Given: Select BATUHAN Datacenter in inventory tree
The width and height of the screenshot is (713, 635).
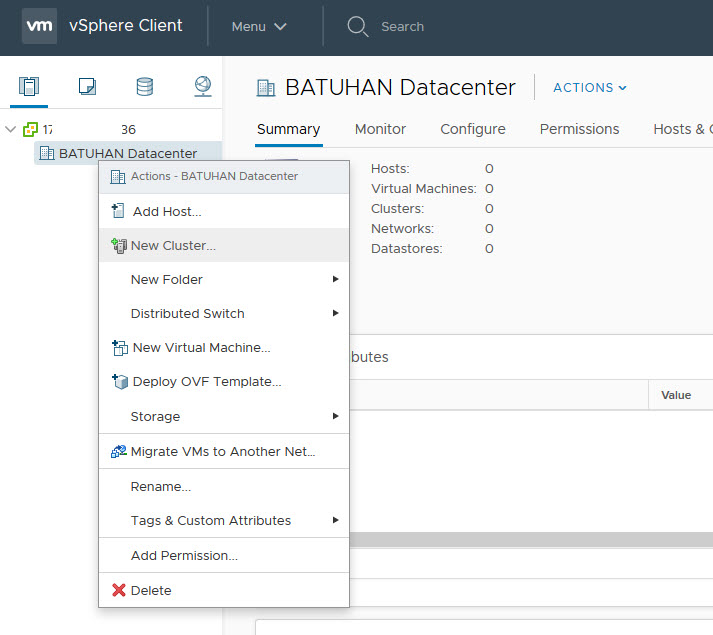Looking at the screenshot, I should 127,153.
